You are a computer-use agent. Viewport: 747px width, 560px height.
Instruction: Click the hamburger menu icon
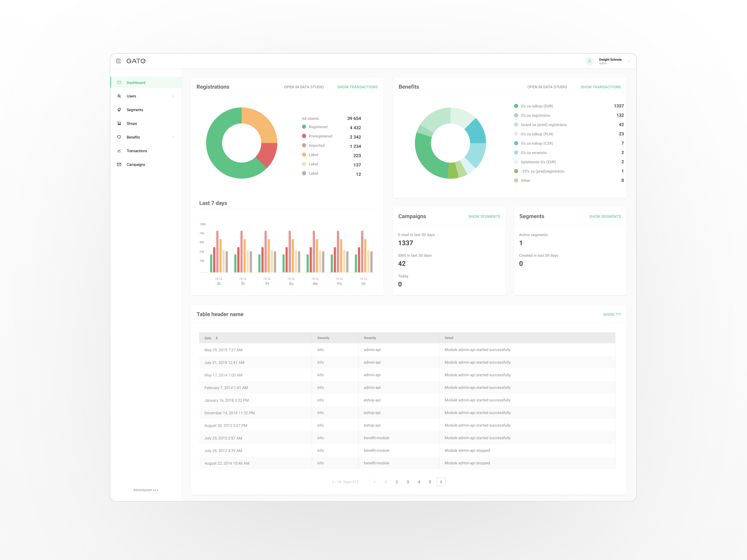[118, 61]
